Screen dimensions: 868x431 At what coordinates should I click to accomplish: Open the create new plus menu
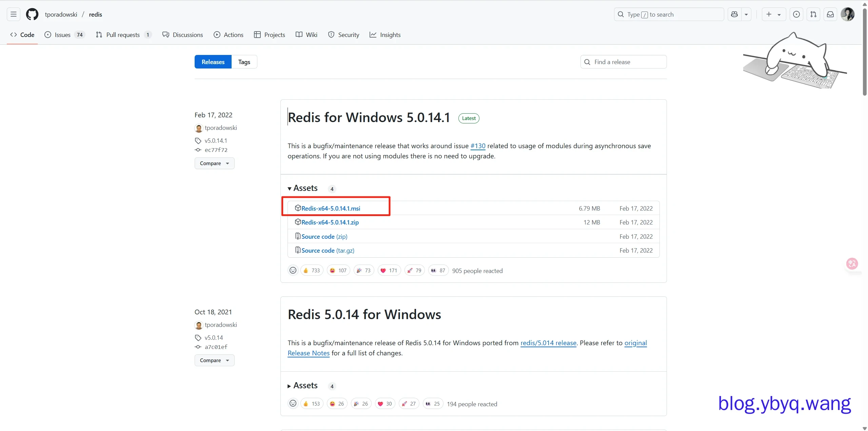click(x=774, y=14)
